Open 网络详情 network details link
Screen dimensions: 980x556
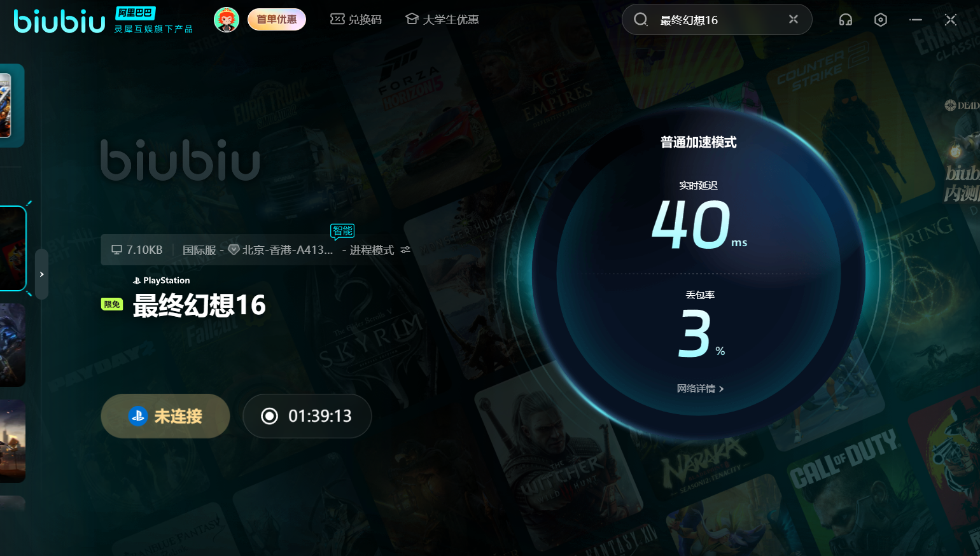[x=699, y=389]
